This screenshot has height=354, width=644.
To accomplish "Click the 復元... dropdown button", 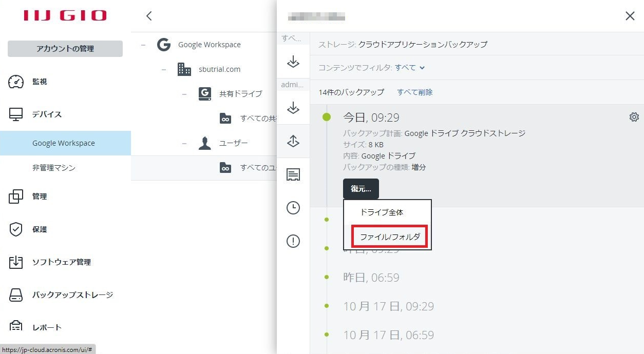I will tap(361, 189).
